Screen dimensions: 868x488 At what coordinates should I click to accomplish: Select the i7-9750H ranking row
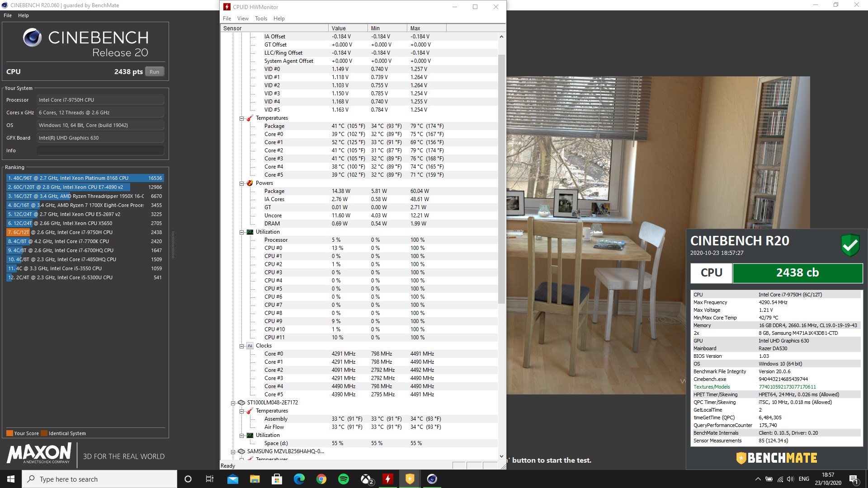pos(85,232)
